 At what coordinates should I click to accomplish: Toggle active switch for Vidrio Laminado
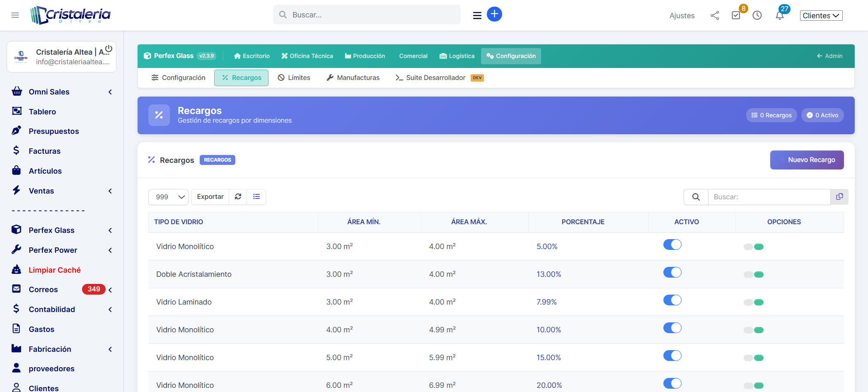672,300
